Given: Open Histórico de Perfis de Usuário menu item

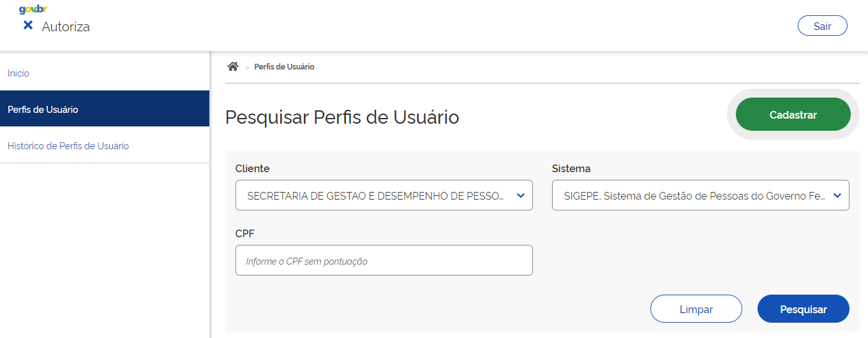Looking at the screenshot, I should tap(68, 146).
